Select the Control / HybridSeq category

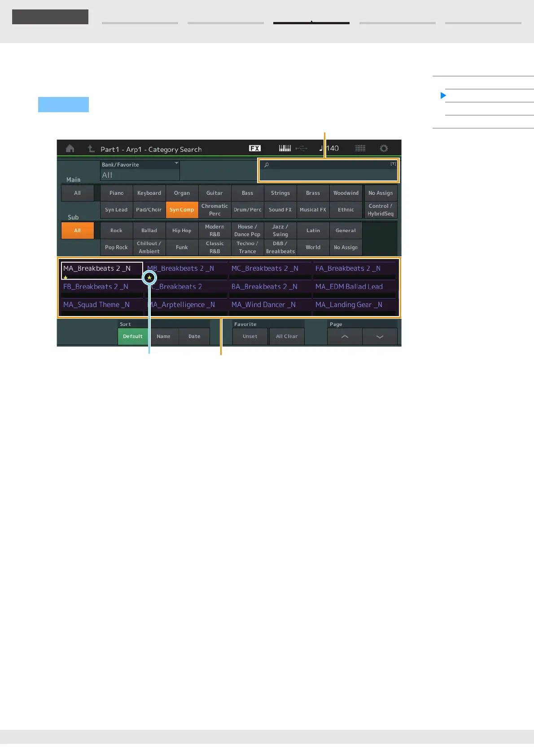click(381, 210)
